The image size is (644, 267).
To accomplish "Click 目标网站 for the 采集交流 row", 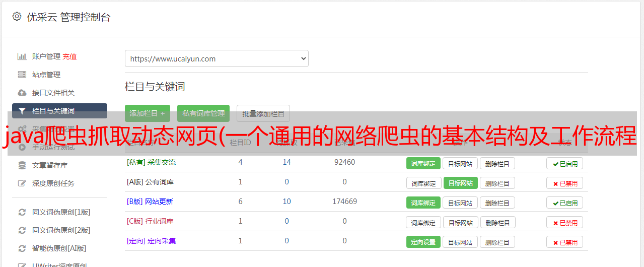I will pos(460,163).
